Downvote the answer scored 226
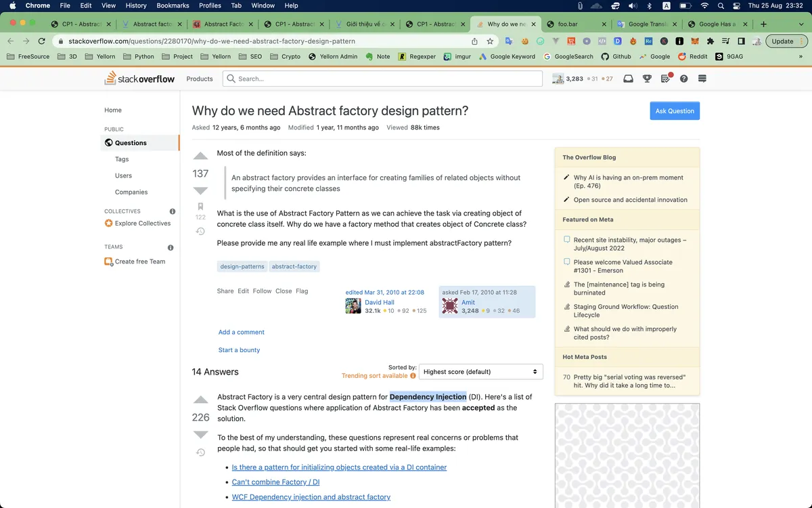Image resolution: width=812 pixels, height=508 pixels. pos(200,435)
